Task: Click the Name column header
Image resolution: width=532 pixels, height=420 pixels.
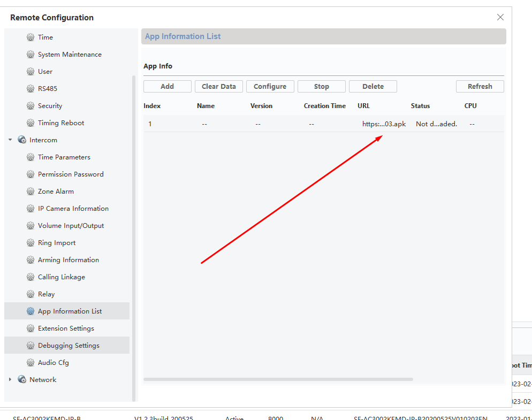Action: [206, 106]
